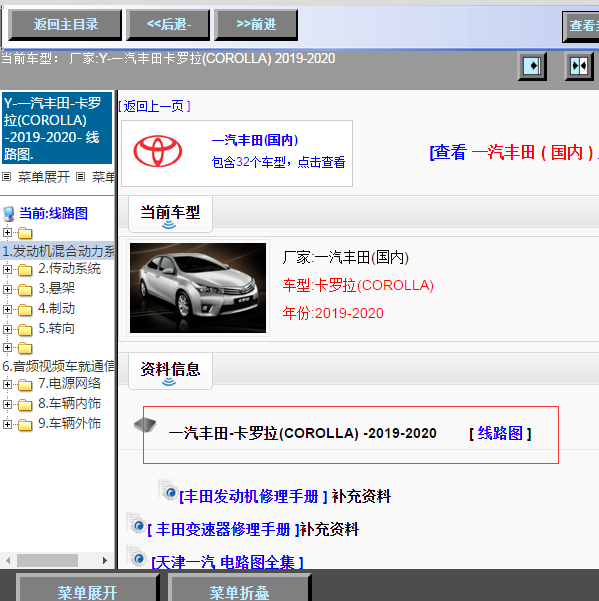Click the list icon before second 菜单 item

[x=80, y=177]
